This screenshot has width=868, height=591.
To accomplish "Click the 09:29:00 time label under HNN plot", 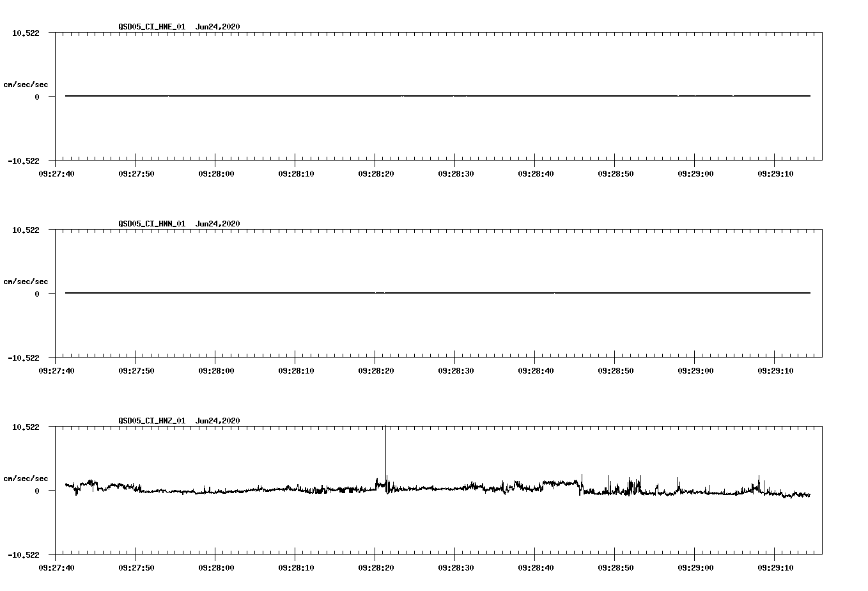I will pos(695,371).
